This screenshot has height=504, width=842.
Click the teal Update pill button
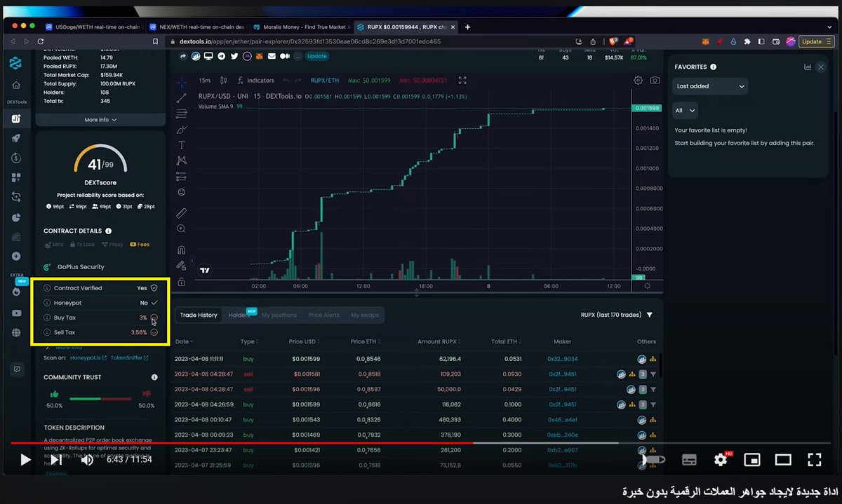point(317,56)
